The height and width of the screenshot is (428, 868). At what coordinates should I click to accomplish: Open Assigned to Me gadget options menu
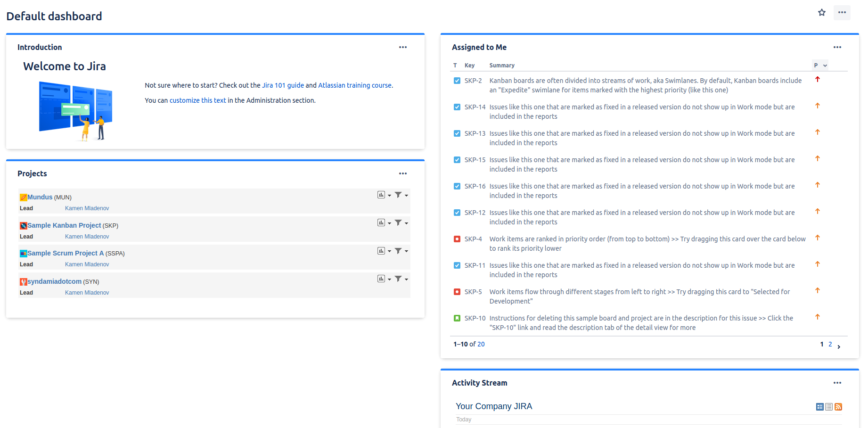(837, 47)
